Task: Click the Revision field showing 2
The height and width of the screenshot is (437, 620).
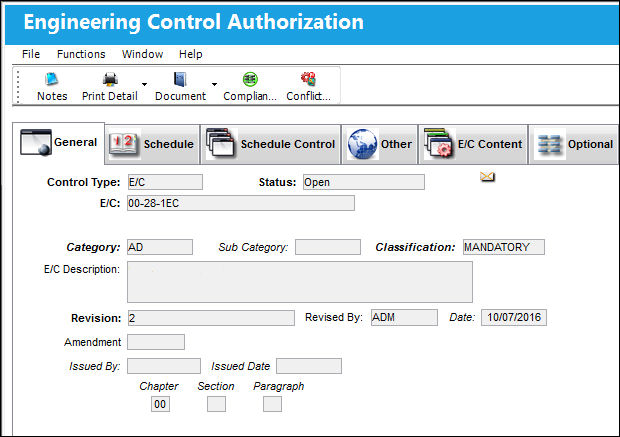Action: (x=211, y=318)
